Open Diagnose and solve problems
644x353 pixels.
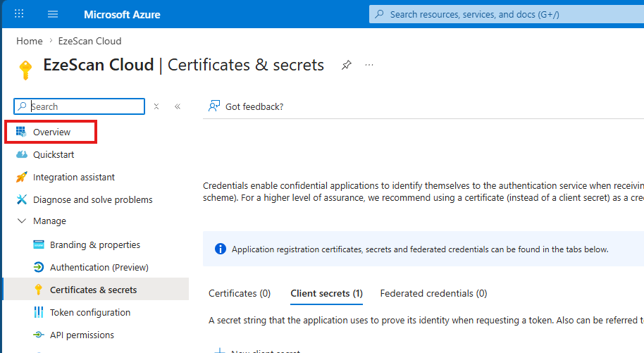pos(93,199)
